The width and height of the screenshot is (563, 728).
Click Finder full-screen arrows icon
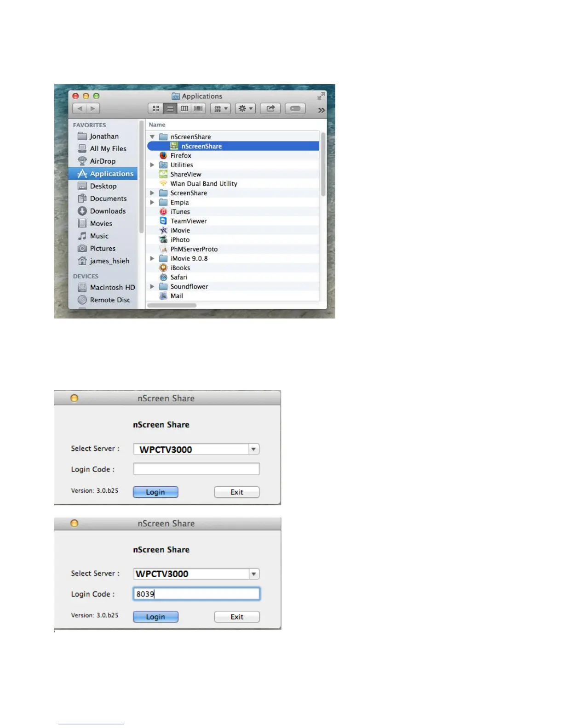pyautogui.click(x=321, y=96)
